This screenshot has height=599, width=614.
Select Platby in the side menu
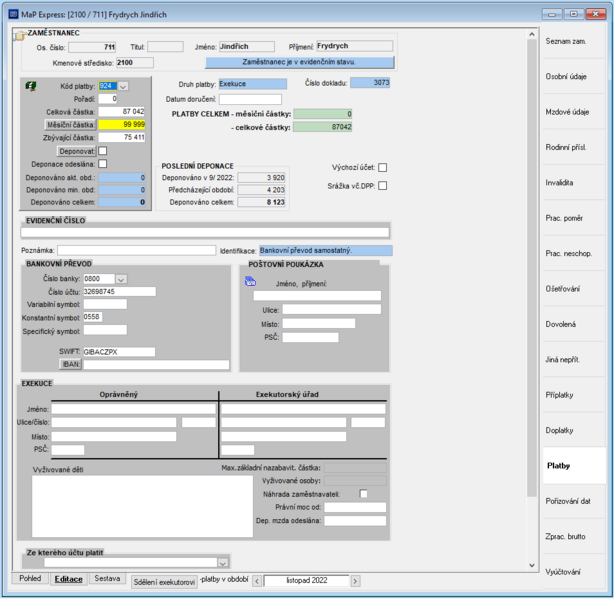point(574,465)
